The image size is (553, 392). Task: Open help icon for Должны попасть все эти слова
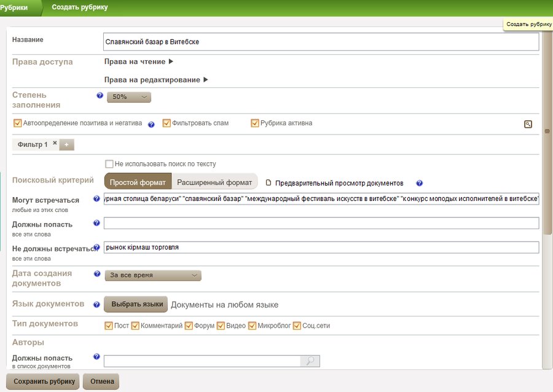(x=96, y=223)
